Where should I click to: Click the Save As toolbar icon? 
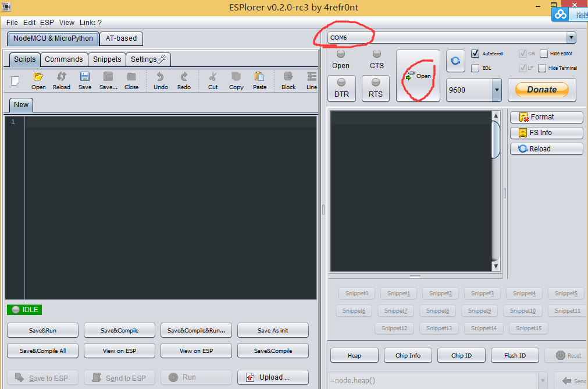pos(108,81)
